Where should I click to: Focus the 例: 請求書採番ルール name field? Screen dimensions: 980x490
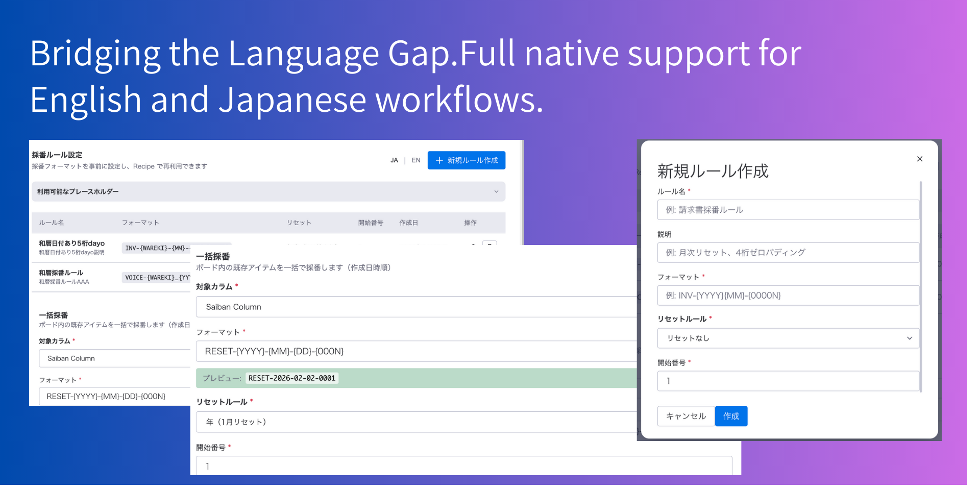coord(788,210)
